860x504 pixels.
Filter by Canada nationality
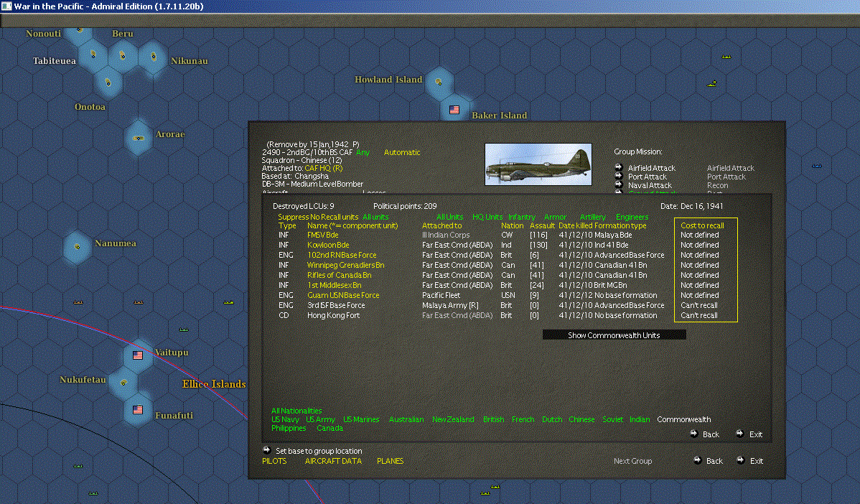tap(329, 429)
